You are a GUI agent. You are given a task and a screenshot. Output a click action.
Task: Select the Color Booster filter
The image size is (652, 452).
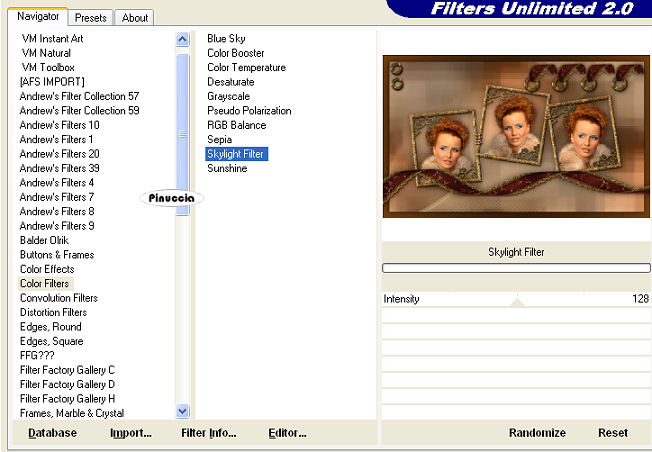[x=236, y=53]
